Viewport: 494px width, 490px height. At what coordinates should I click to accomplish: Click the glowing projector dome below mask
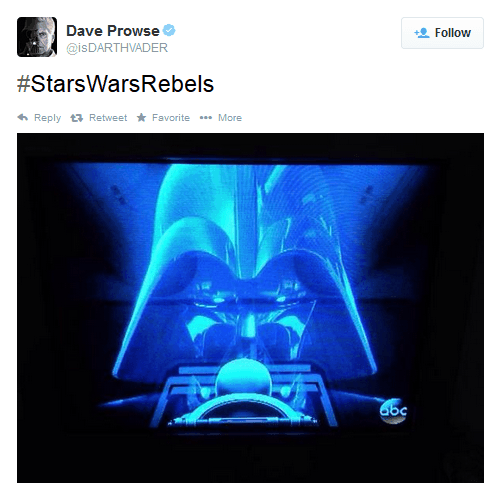point(243,377)
